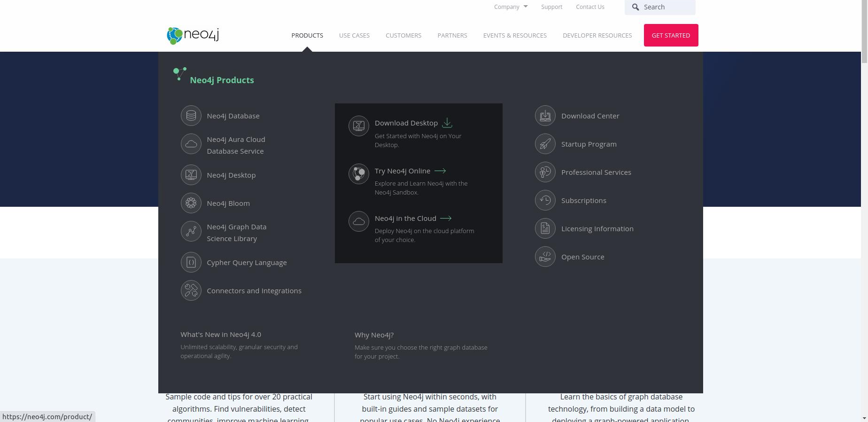Click the Startup Program rocket icon
868x422 pixels.
[545, 144]
